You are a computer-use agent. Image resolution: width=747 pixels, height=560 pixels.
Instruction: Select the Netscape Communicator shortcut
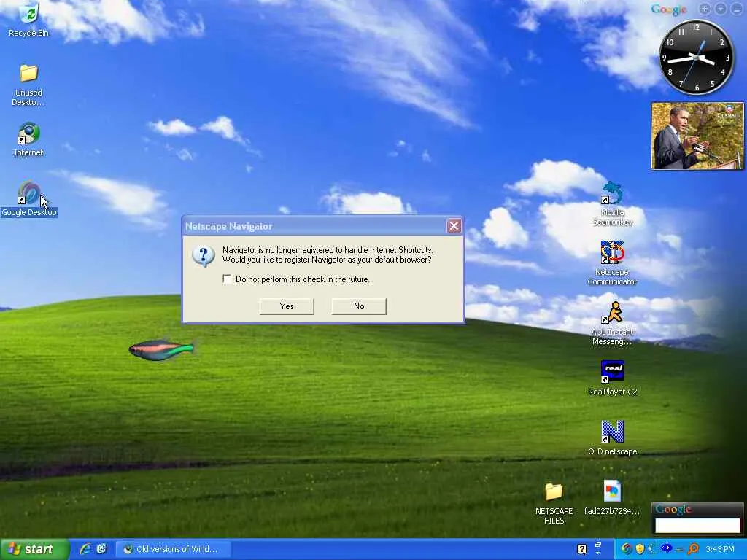612,262
